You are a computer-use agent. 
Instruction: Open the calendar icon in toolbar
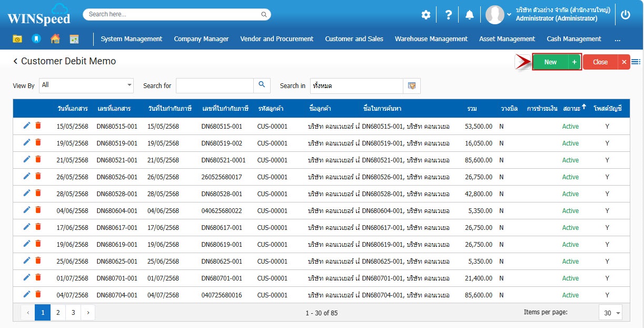point(74,39)
